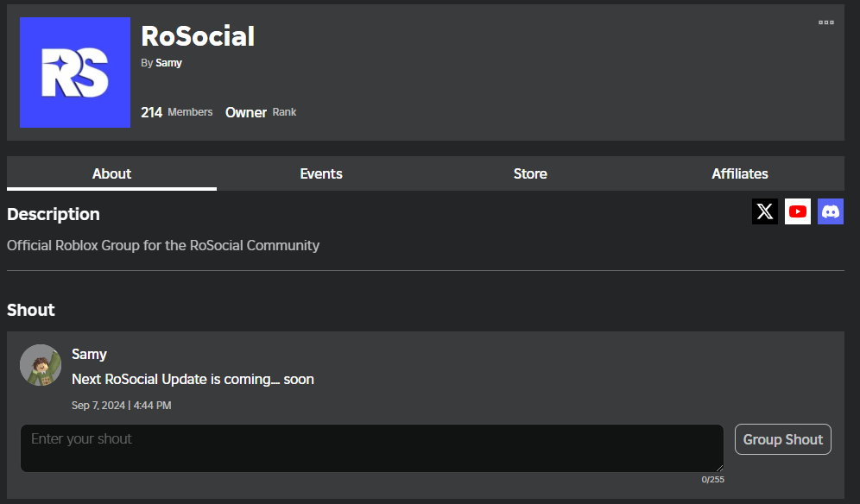Click the Shout section heading
The height and width of the screenshot is (504, 860).
click(31, 311)
